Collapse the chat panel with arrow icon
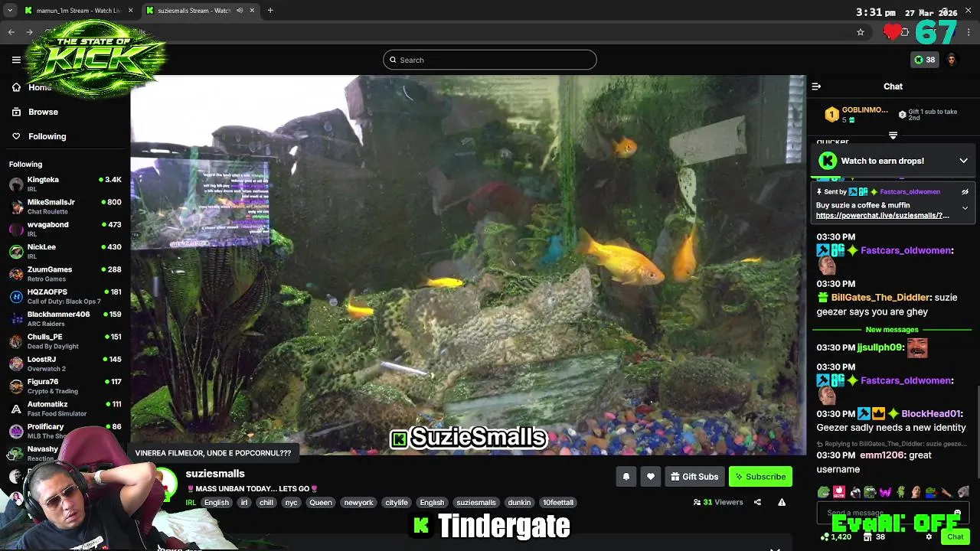 816,86
